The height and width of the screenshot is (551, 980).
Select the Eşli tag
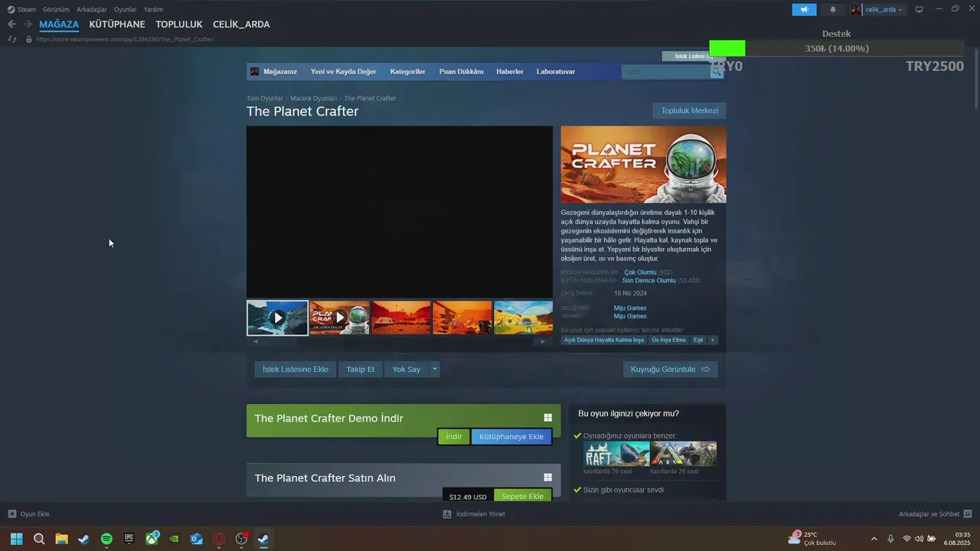(698, 340)
